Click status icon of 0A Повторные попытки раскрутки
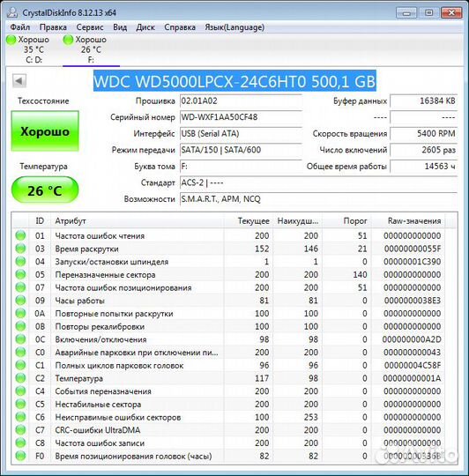469x476 pixels. pyautogui.click(x=20, y=313)
